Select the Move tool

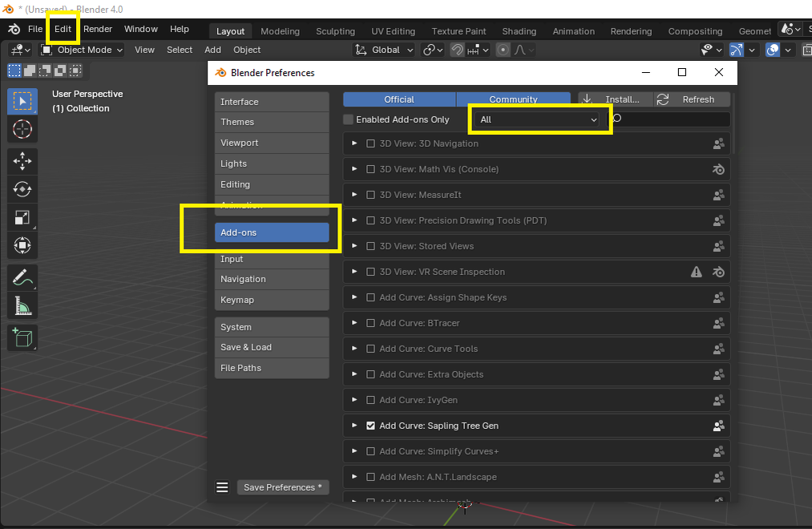pyautogui.click(x=22, y=161)
